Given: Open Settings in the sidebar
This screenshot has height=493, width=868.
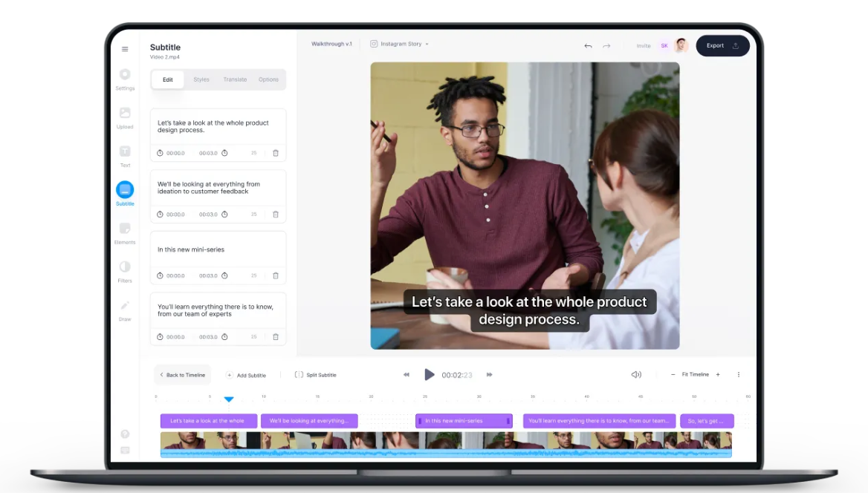Looking at the screenshot, I should tap(125, 79).
